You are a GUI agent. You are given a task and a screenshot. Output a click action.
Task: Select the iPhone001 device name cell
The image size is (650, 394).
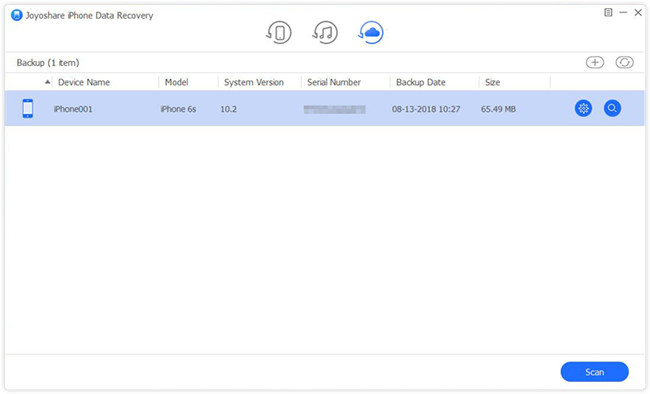[x=73, y=109]
